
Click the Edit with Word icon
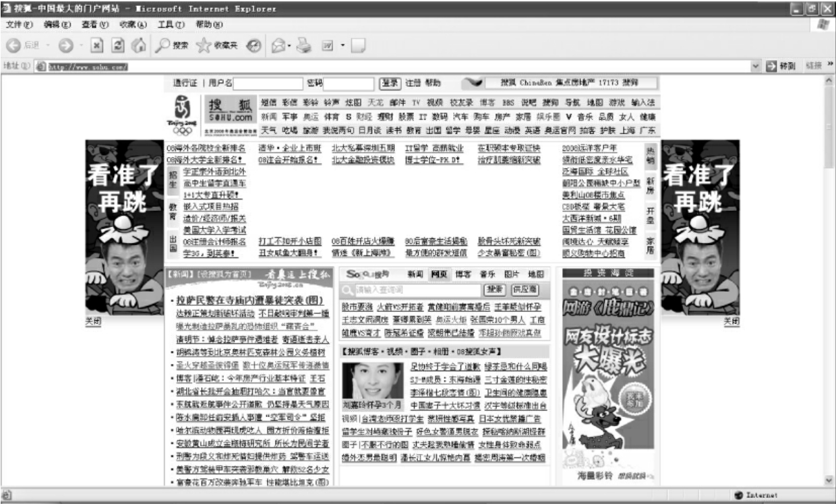(x=328, y=45)
